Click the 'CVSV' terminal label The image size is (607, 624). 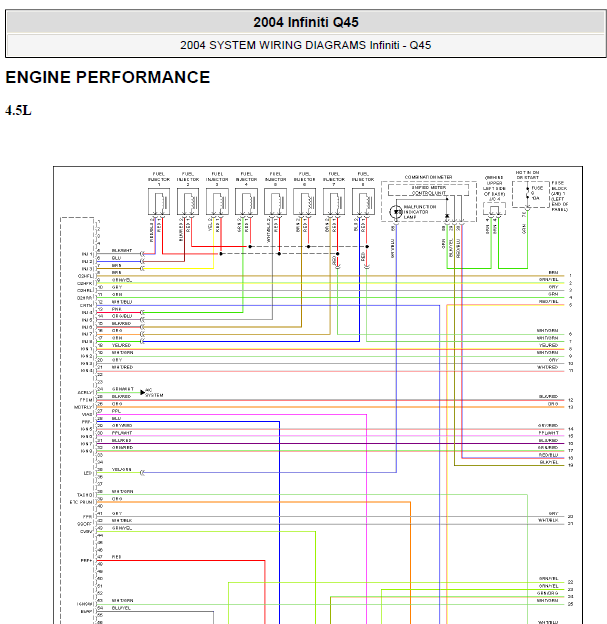(86, 532)
